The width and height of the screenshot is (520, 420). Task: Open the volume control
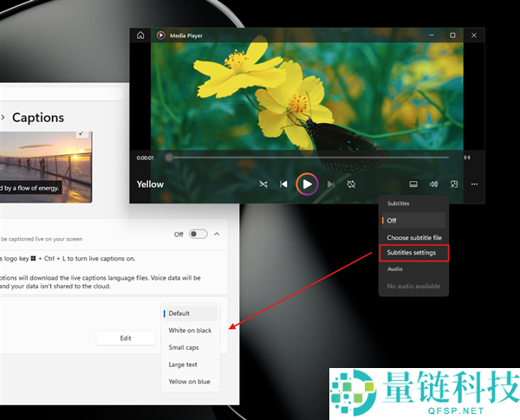434,184
